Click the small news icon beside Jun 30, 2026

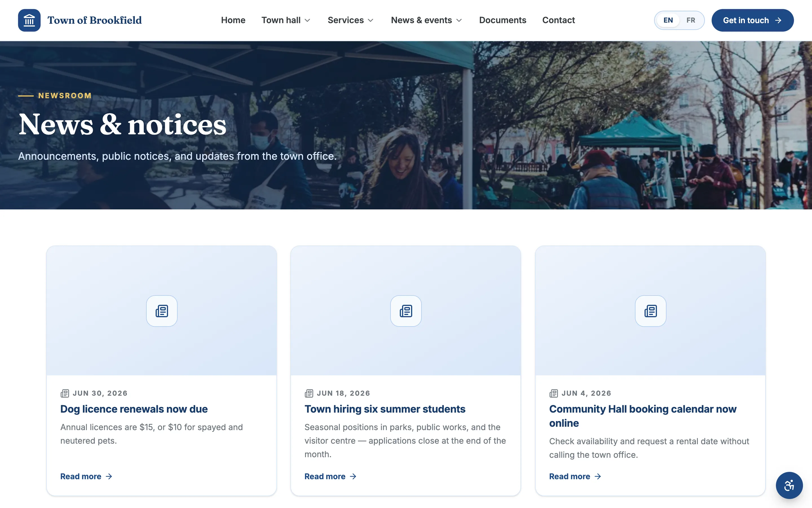65,393
